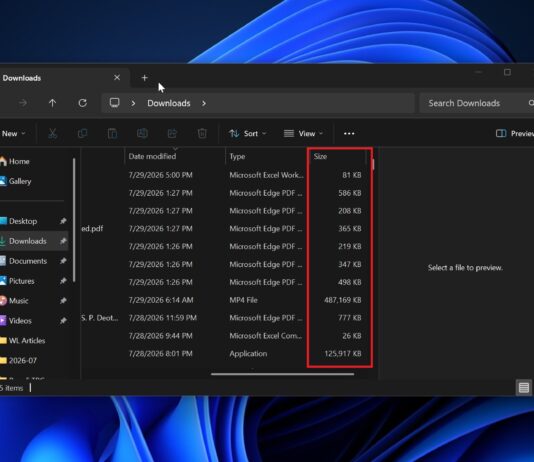Switch to details view layout icon
The image size is (534, 462).
(524, 387)
